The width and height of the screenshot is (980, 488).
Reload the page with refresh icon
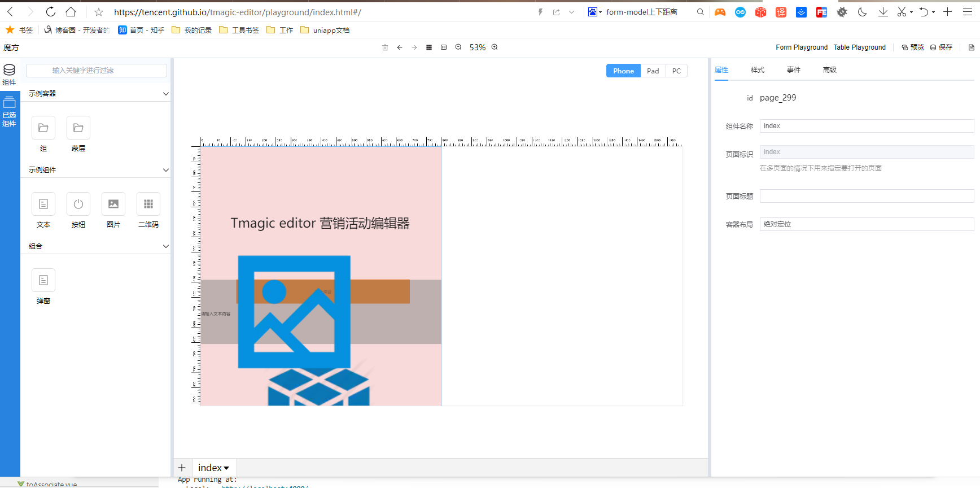pyautogui.click(x=51, y=12)
